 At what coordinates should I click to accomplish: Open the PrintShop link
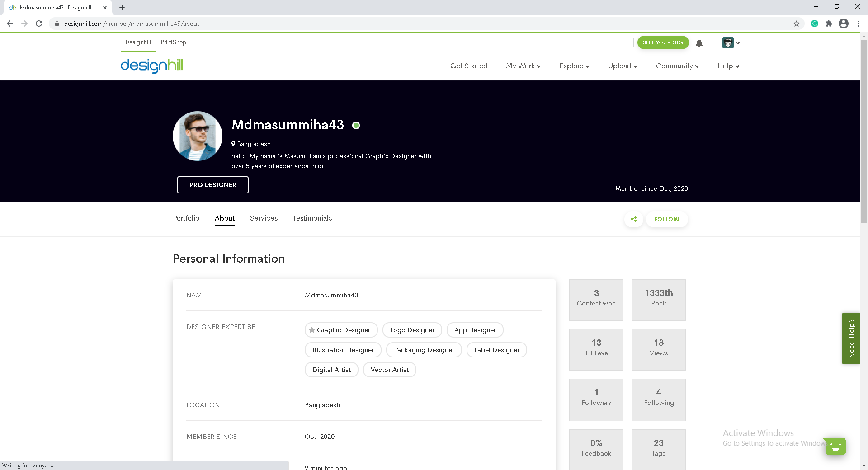point(173,42)
